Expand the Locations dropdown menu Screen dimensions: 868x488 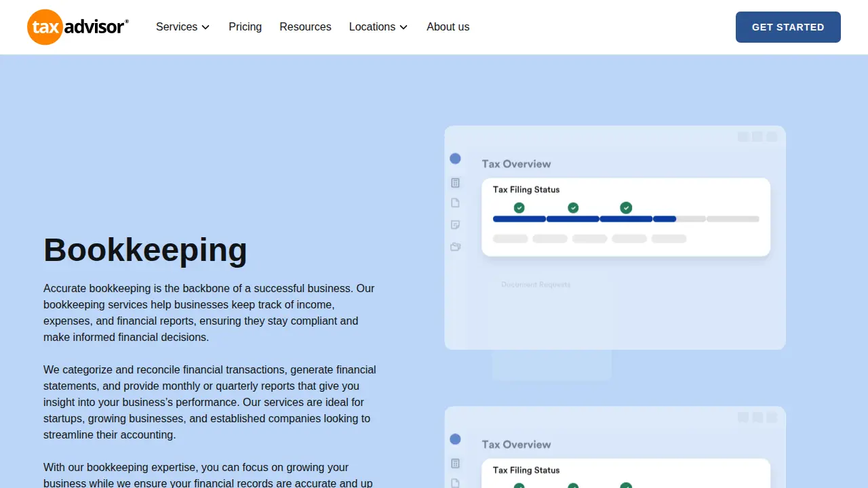point(378,27)
